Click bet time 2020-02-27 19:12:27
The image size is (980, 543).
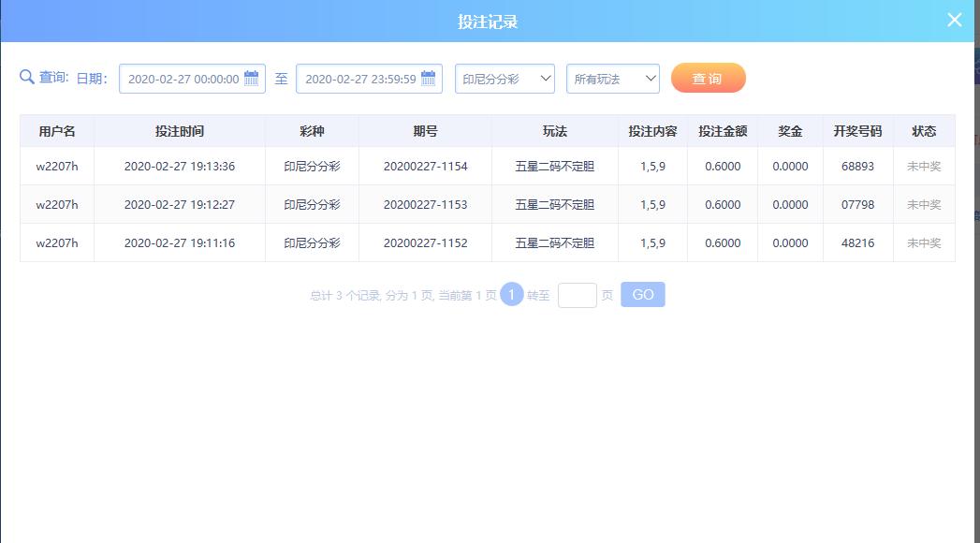[180, 204]
